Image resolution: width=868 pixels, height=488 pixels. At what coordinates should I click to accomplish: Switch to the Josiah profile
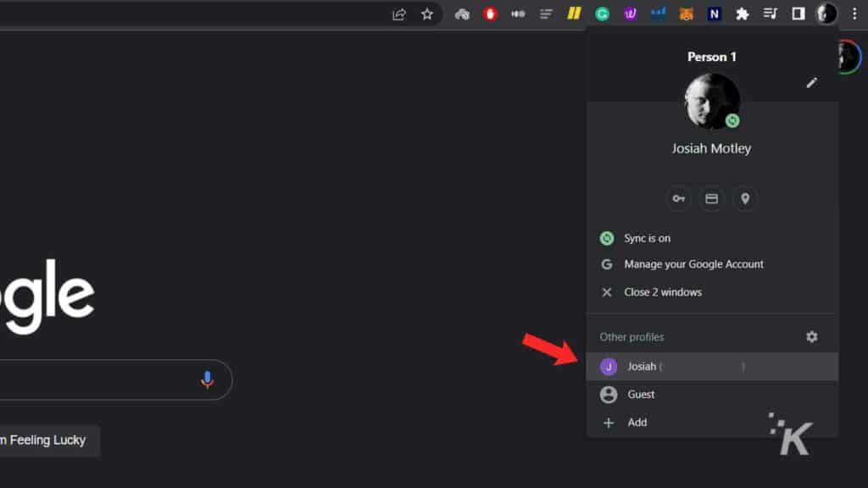(712, 367)
